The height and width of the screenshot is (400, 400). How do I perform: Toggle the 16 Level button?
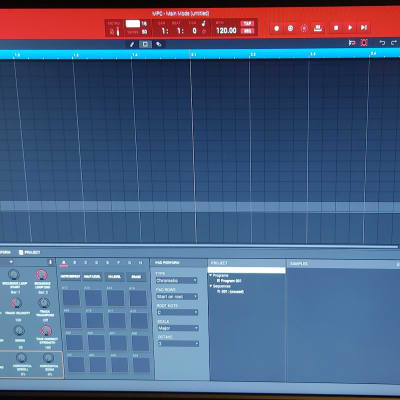pyautogui.click(x=114, y=277)
